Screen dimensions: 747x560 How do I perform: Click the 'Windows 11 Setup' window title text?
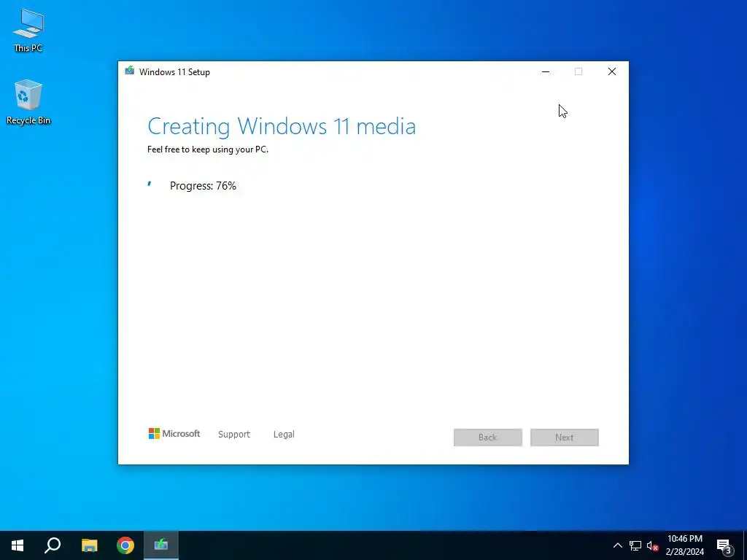coord(174,72)
